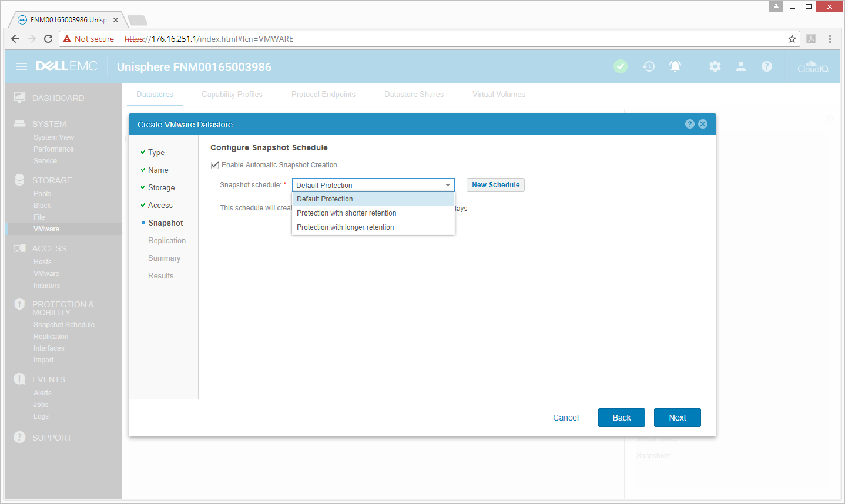Open Hosts under Access
The height and width of the screenshot is (504, 845).
click(42, 262)
